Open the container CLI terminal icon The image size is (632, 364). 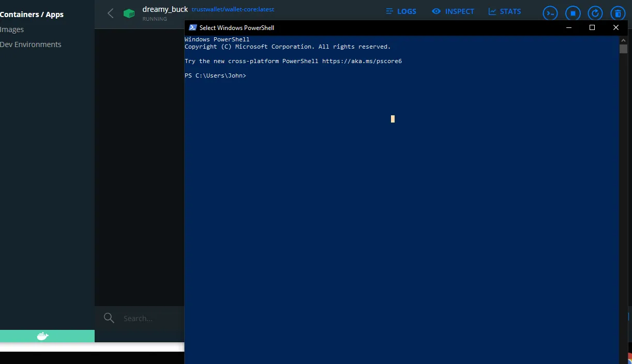(x=550, y=13)
